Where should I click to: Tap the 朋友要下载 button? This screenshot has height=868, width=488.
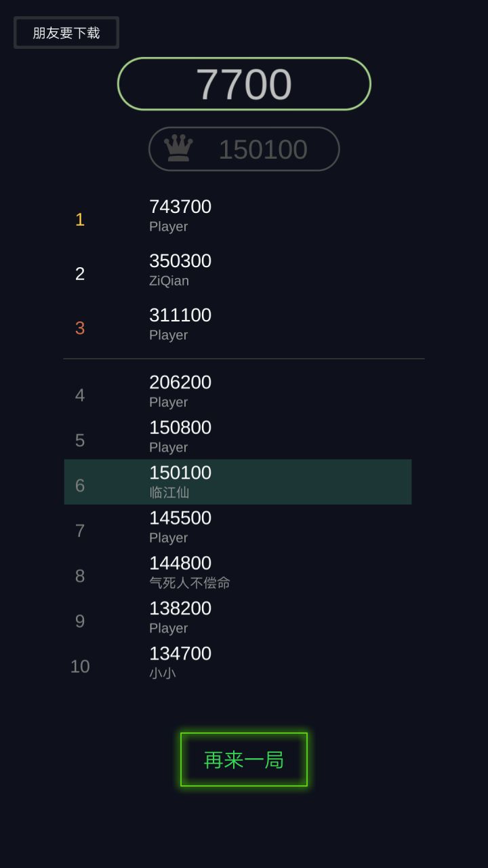coord(66,33)
